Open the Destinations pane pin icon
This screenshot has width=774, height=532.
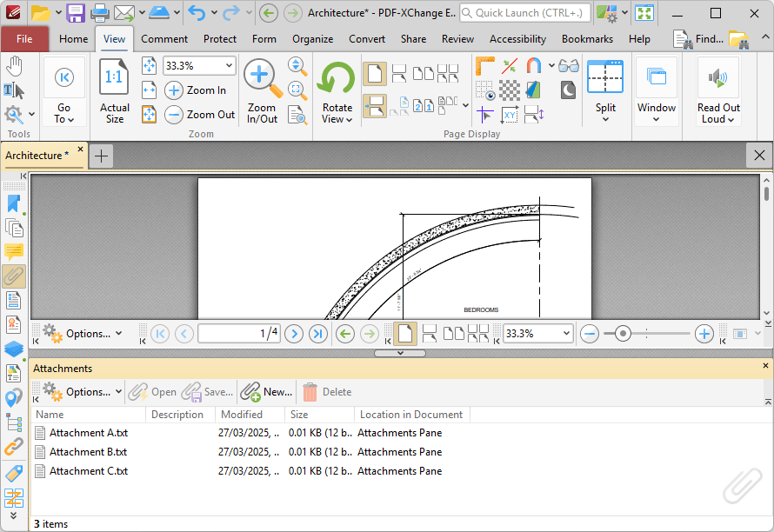(14, 398)
